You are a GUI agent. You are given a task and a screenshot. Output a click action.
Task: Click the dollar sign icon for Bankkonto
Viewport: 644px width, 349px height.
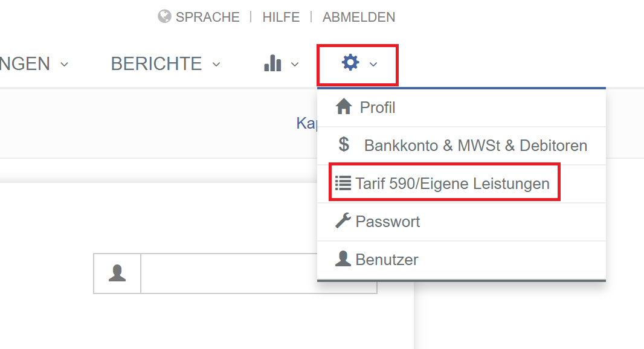tap(344, 145)
